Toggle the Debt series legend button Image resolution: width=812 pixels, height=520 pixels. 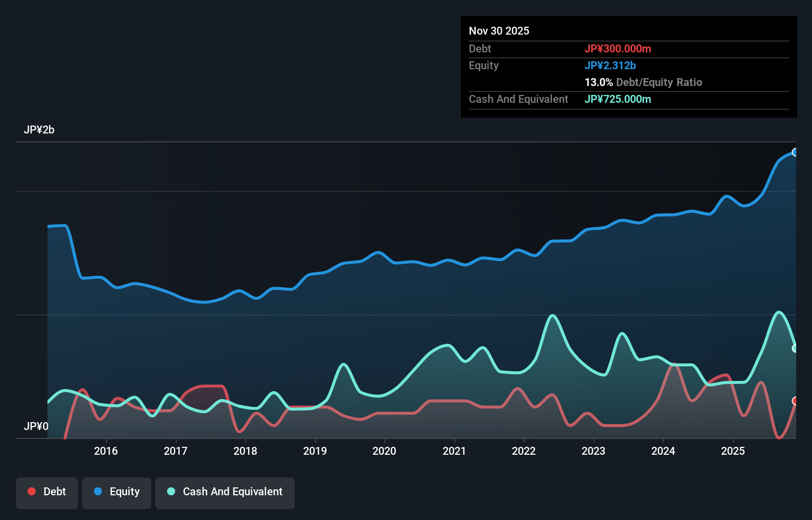pos(47,493)
